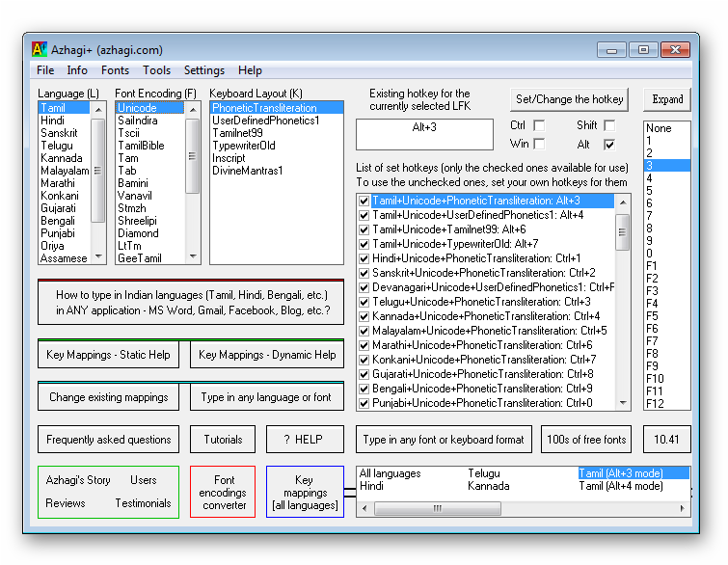Uncheck Tamil+Unicode+UserDefinedPhonetics1 Alt+4 checkbox
The height and width of the screenshot is (565, 728).
tap(364, 215)
